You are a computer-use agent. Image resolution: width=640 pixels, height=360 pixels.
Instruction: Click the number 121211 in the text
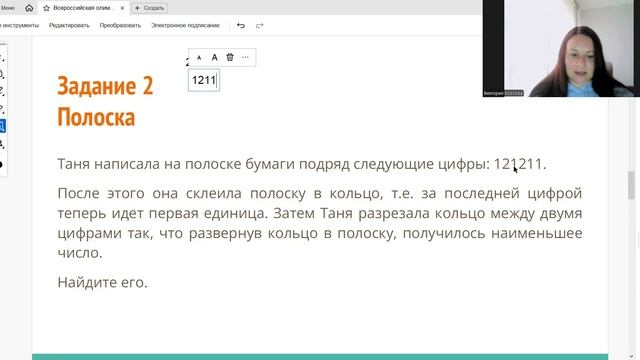pyautogui.click(x=518, y=164)
